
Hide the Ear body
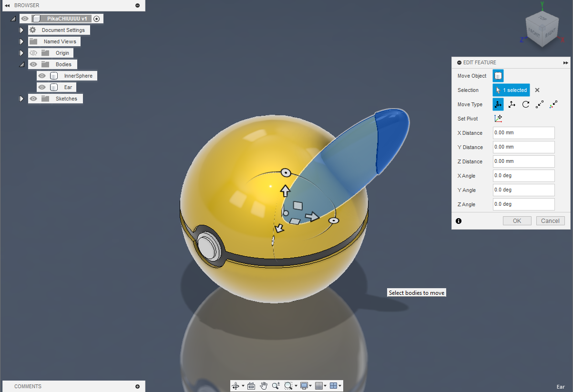(x=42, y=87)
